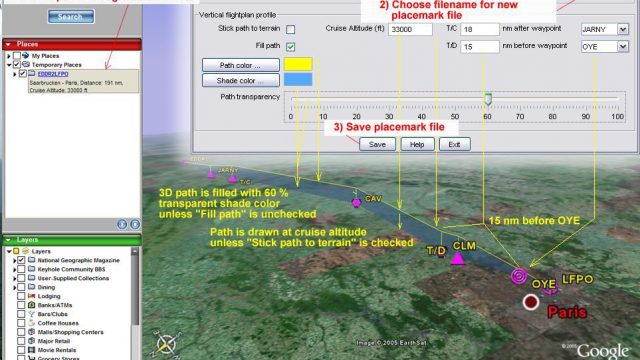Collapse the Layers root tree node
The image size is (640, 360).
9,251
